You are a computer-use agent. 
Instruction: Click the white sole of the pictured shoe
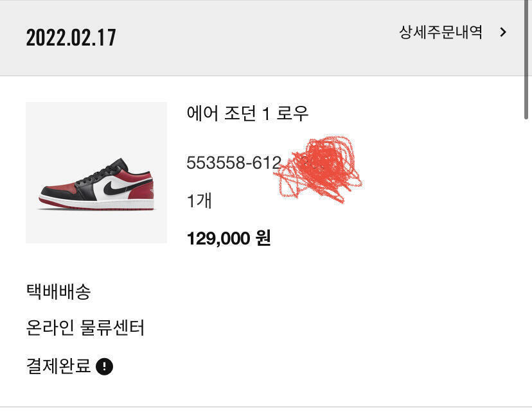(96, 205)
